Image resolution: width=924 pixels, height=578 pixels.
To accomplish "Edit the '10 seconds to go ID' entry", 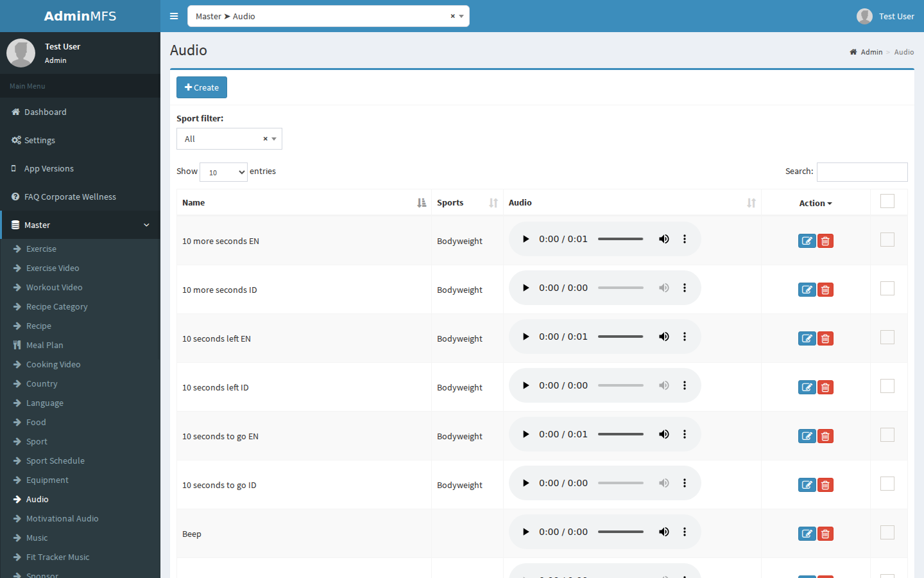I will [807, 485].
